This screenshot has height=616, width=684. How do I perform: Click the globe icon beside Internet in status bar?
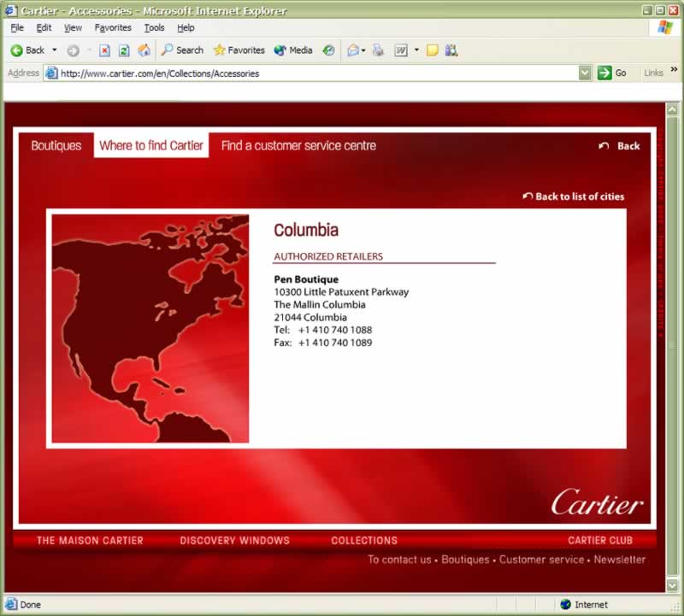565,604
